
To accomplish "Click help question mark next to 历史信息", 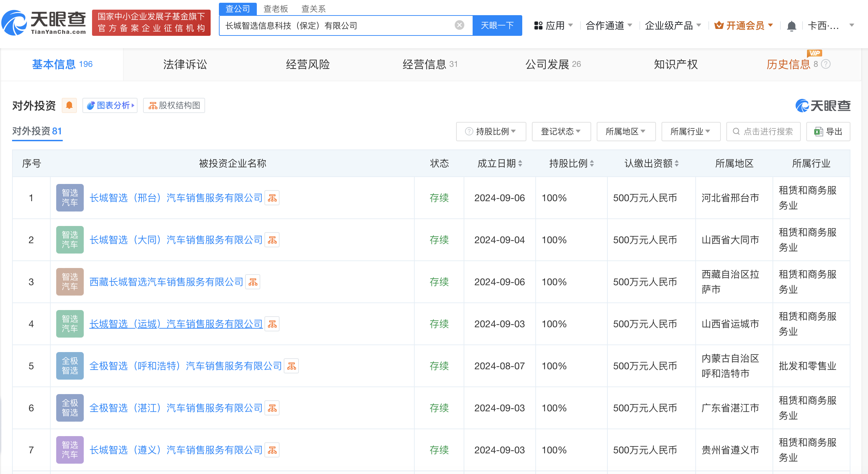I will tap(826, 64).
